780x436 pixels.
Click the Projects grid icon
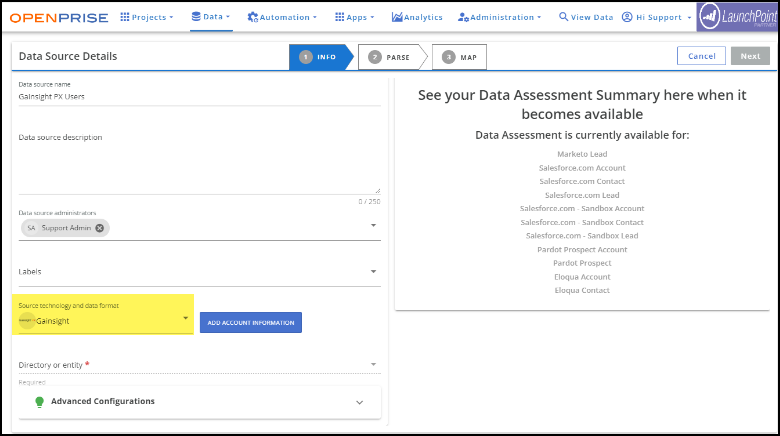point(124,17)
